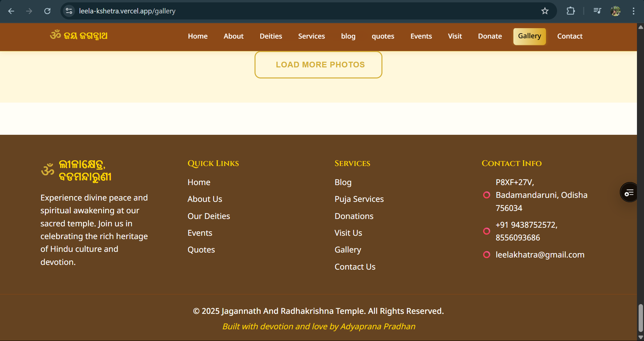Screen dimensions: 644x341
Task: Click the scrollbar down arrow
Action: coord(641,337)
